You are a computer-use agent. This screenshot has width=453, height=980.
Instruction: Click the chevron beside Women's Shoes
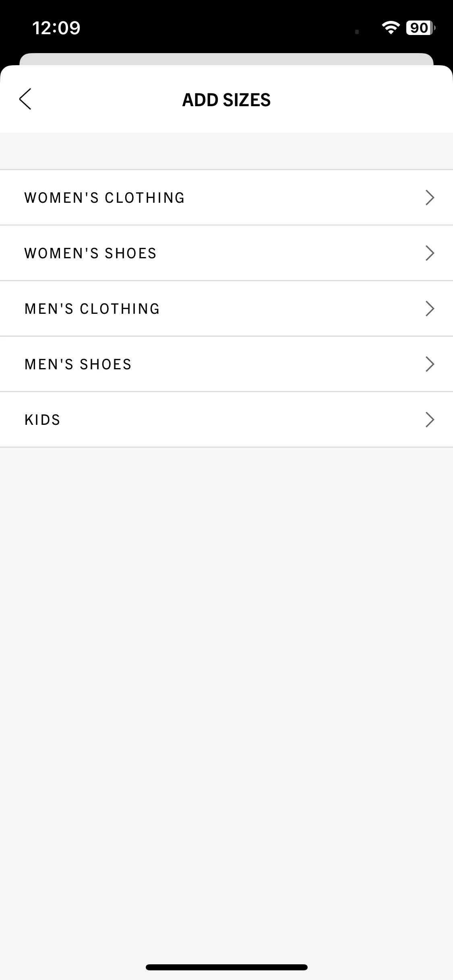pos(430,253)
